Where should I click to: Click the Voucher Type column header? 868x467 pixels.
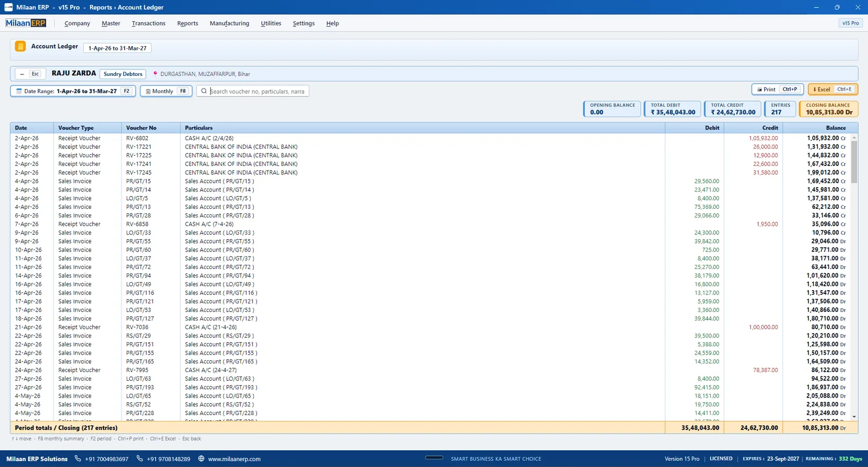click(x=87, y=128)
